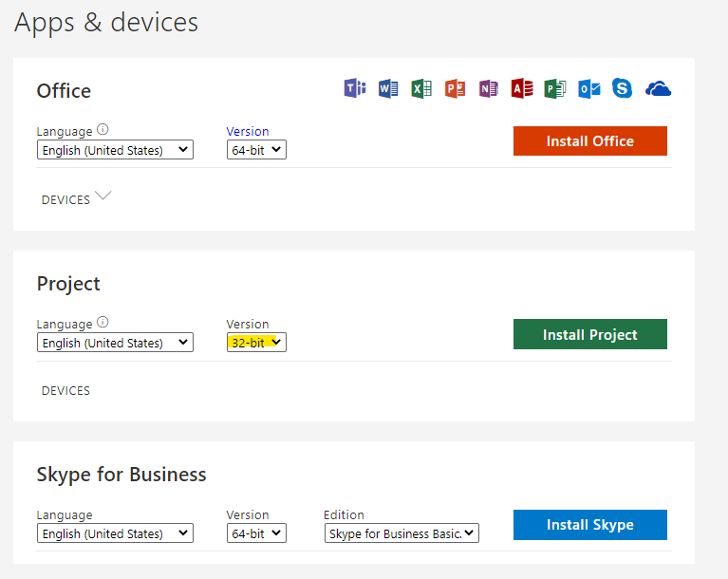Click the Version label in Project section
This screenshot has width=728, height=579.
point(248,324)
